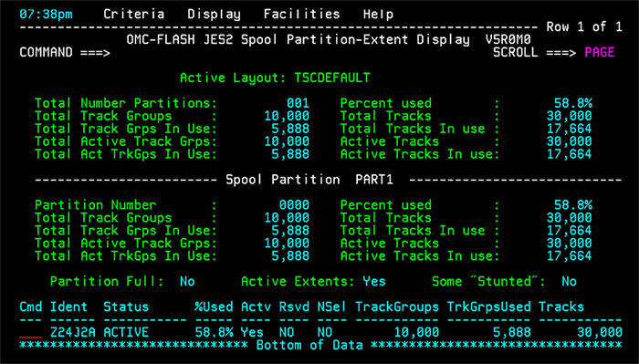Click the TrackGroups column header
639x364 pixels.
coord(397,307)
